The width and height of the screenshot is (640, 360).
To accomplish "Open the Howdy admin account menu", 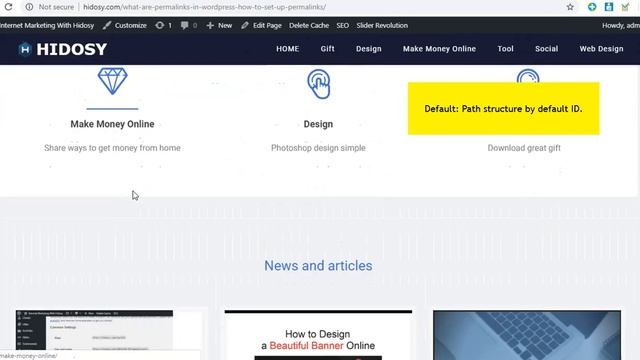I will (x=621, y=25).
